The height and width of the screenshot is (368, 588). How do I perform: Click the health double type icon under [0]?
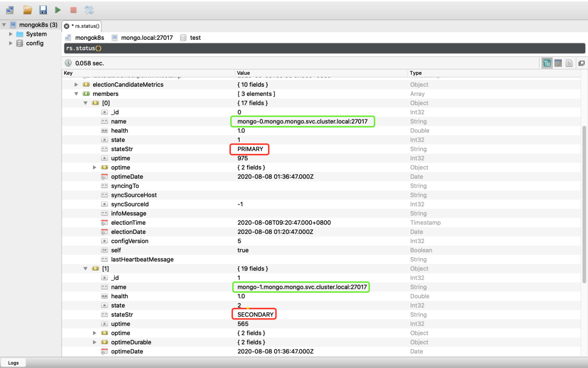tap(105, 131)
